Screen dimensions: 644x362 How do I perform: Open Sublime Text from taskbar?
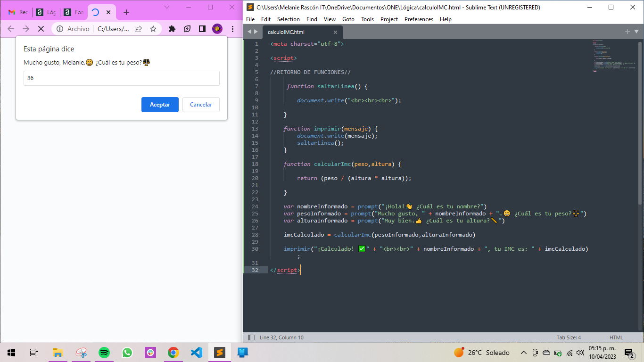click(219, 353)
